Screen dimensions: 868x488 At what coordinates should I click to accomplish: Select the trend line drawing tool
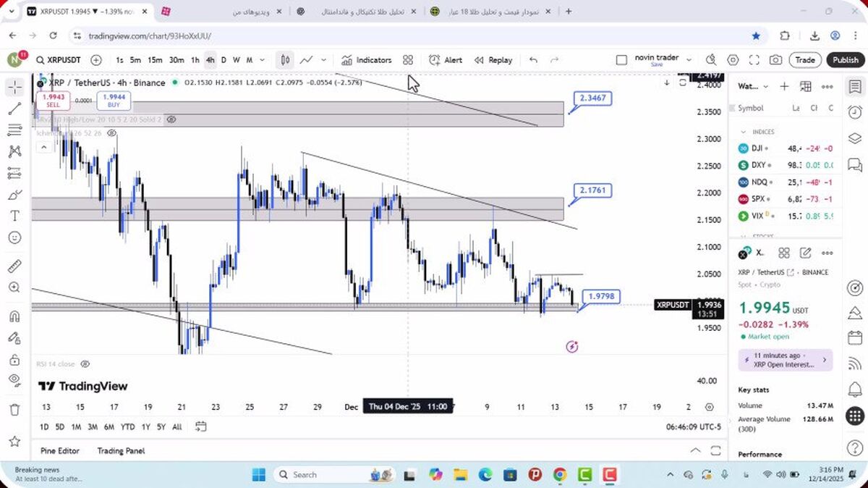pyautogui.click(x=14, y=109)
